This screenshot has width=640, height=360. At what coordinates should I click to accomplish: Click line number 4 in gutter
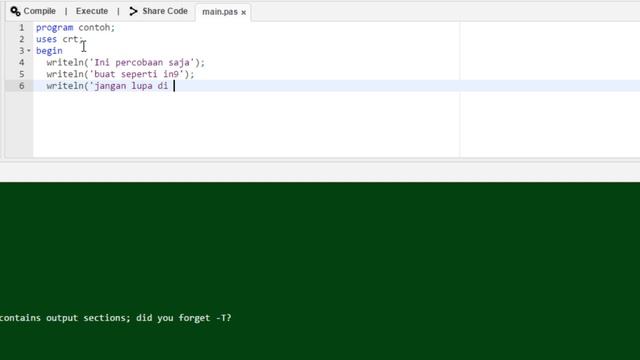[22, 62]
